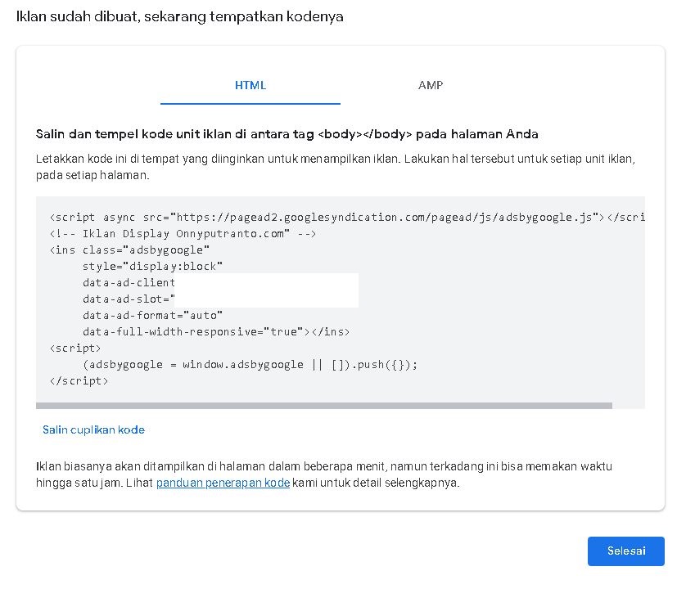Image resolution: width=686 pixels, height=616 pixels.
Task: Switch to the HTML tab
Action: [250, 85]
